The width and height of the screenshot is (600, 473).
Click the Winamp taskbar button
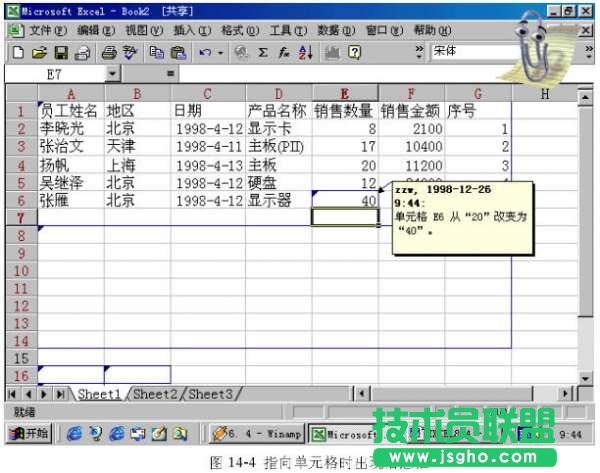click(257, 434)
